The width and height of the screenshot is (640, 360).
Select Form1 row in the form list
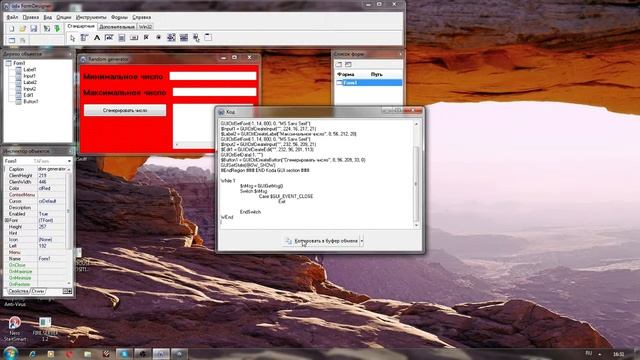tap(369, 82)
